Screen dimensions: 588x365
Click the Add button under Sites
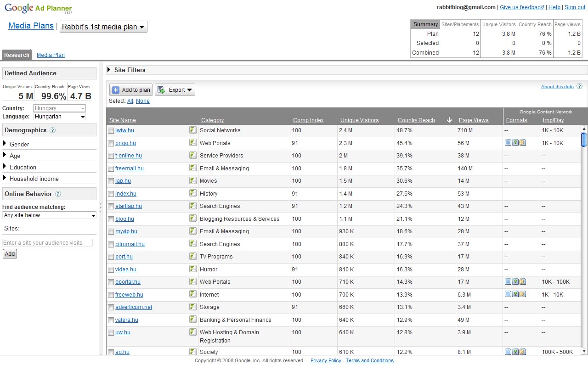[x=10, y=253]
